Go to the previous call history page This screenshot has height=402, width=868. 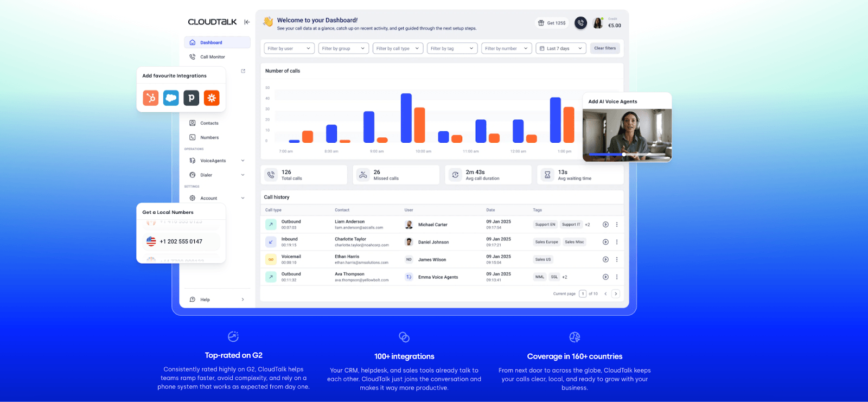(605, 293)
